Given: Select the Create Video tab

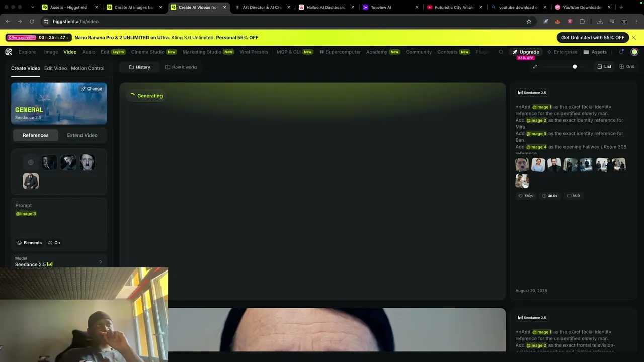Looking at the screenshot, I should tap(26, 68).
